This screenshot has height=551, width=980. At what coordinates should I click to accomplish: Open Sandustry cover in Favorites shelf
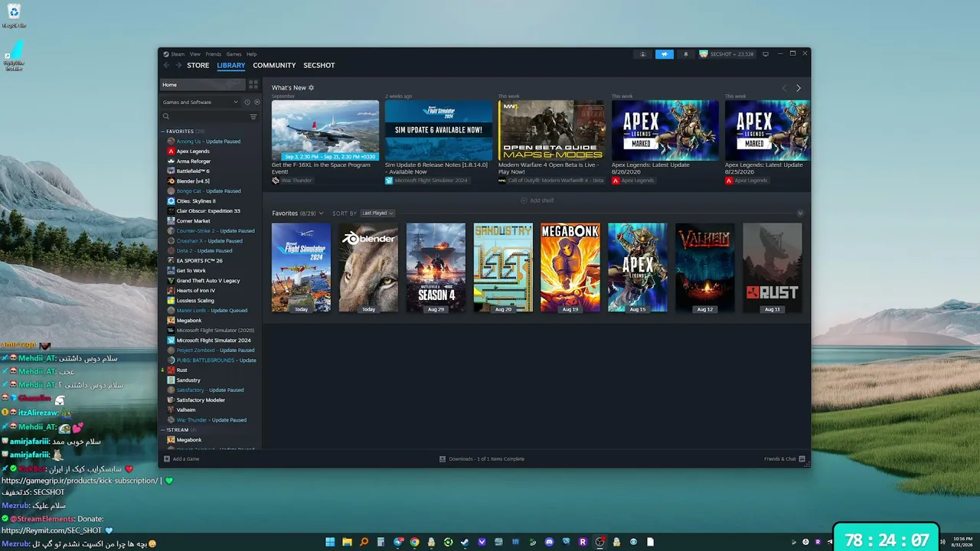(x=503, y=268)
